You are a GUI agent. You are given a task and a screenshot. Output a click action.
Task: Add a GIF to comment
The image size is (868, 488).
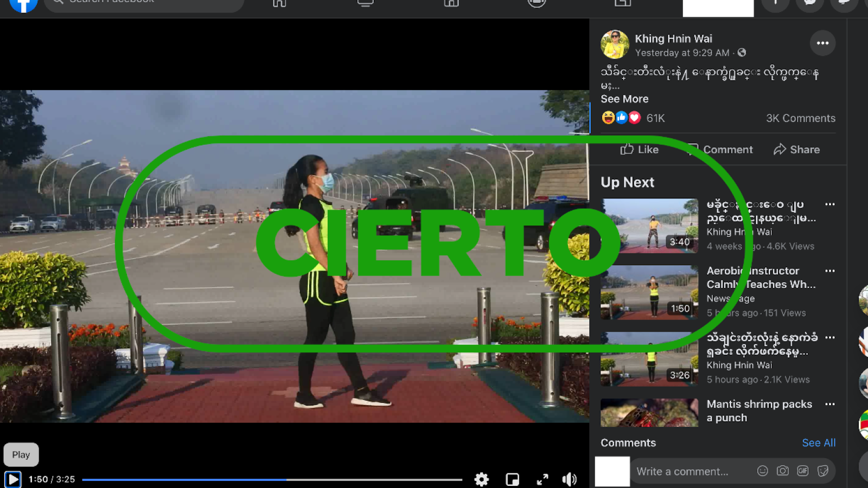tap(802, 471)
